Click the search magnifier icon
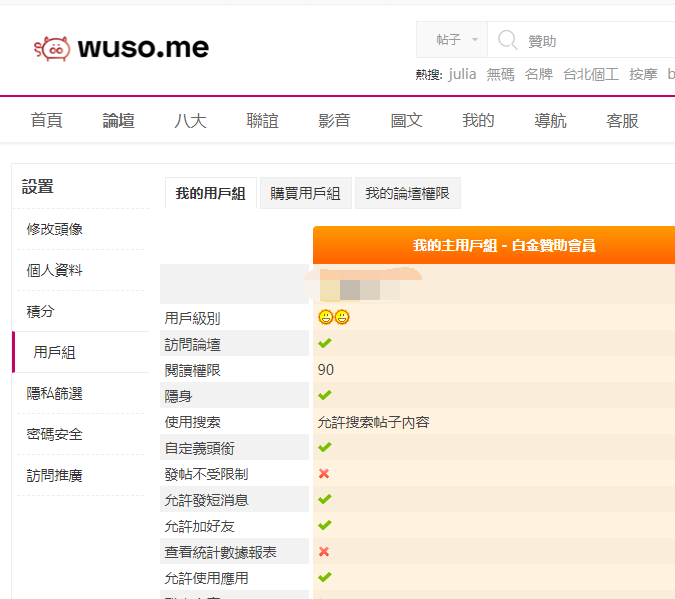Viewport: 675px width, 599px height. click(x=507, y=40)
